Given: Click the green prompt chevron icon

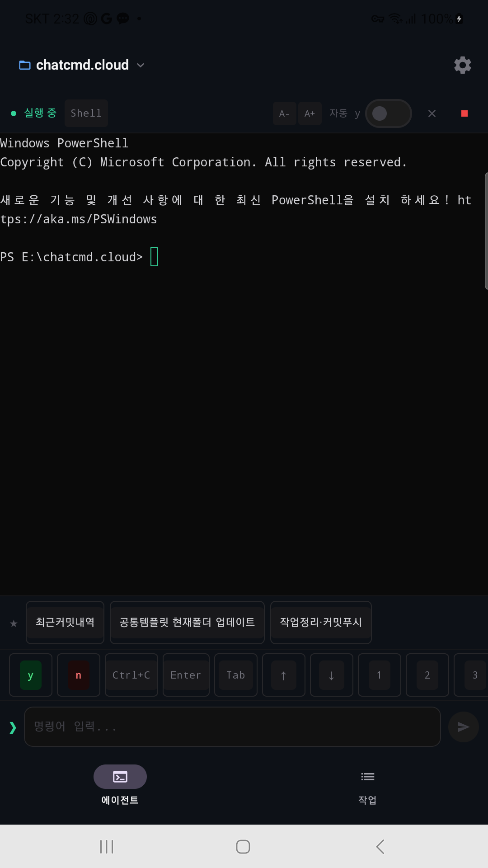Looking at the screenshot, I should (13, 727).
